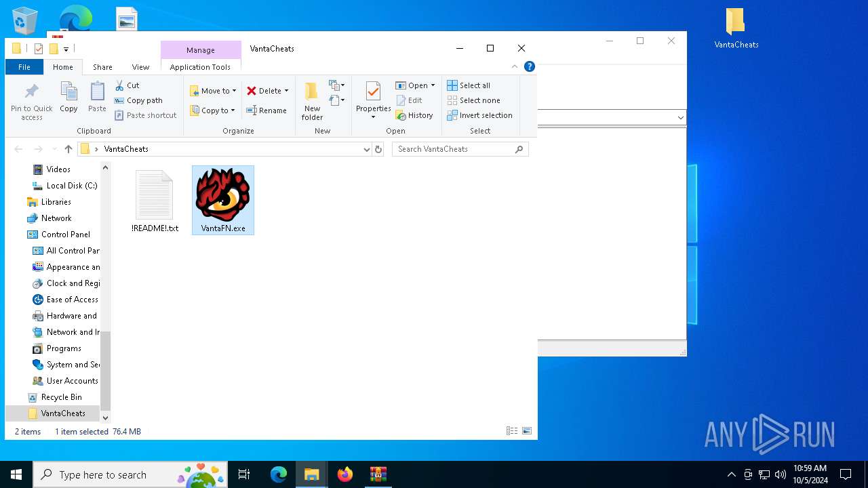
Task: Expand the Delete dropdown arrow
Action: tap(286, 91)
